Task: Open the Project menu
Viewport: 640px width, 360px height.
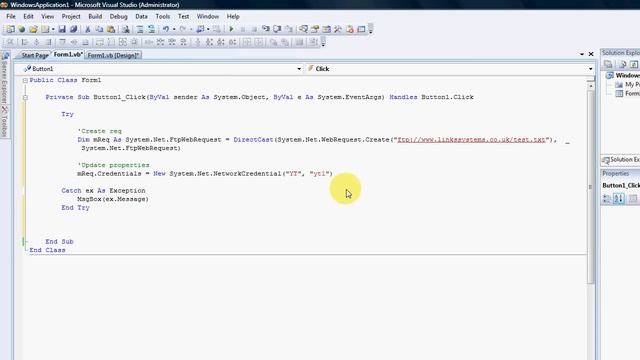Action: point(71,16)
